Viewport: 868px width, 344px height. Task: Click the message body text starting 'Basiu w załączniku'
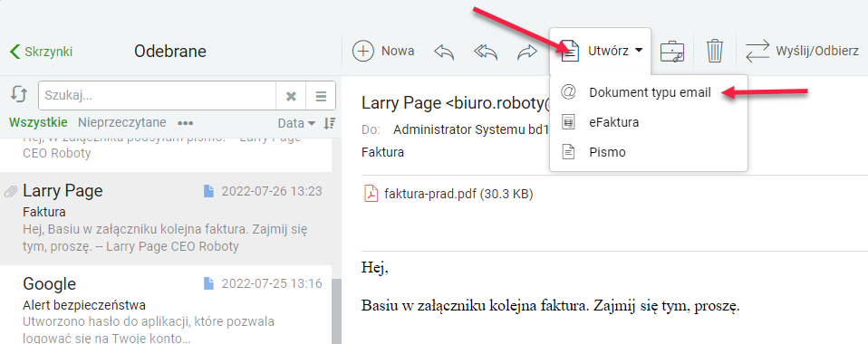pyautogui.click(x=551, y=305)
